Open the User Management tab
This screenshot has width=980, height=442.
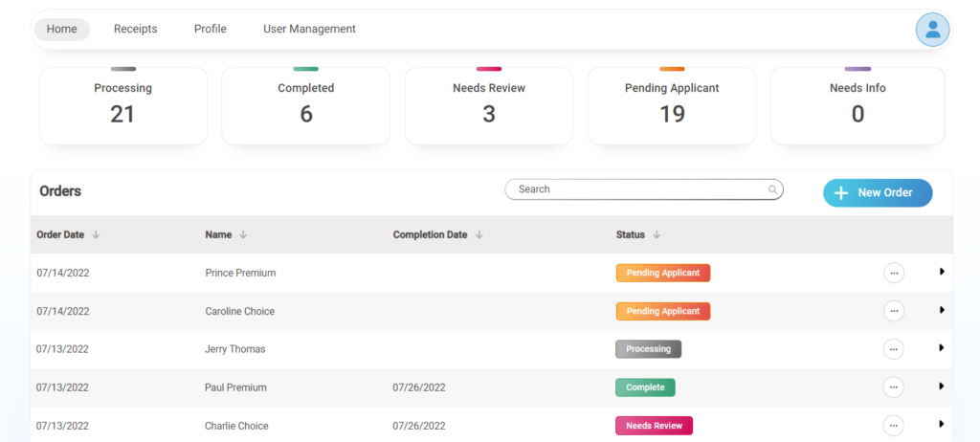pyautogui.click(x=309, y=30)
